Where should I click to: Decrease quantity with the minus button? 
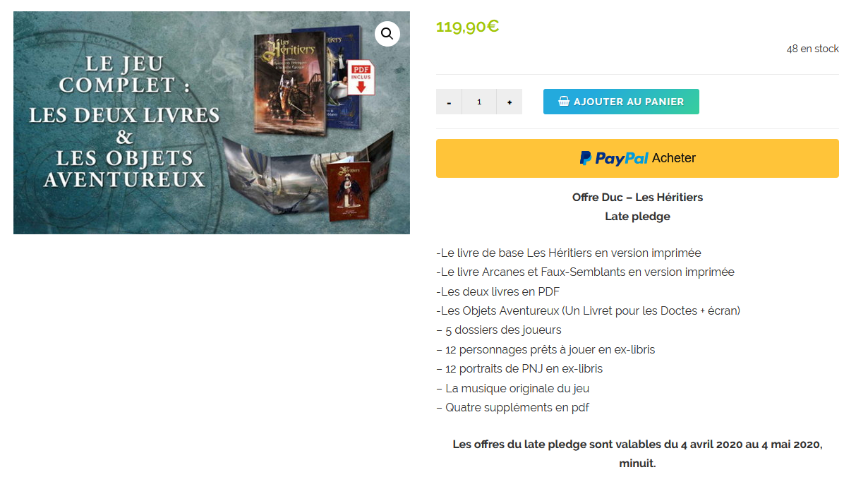(x=449, y=102)
